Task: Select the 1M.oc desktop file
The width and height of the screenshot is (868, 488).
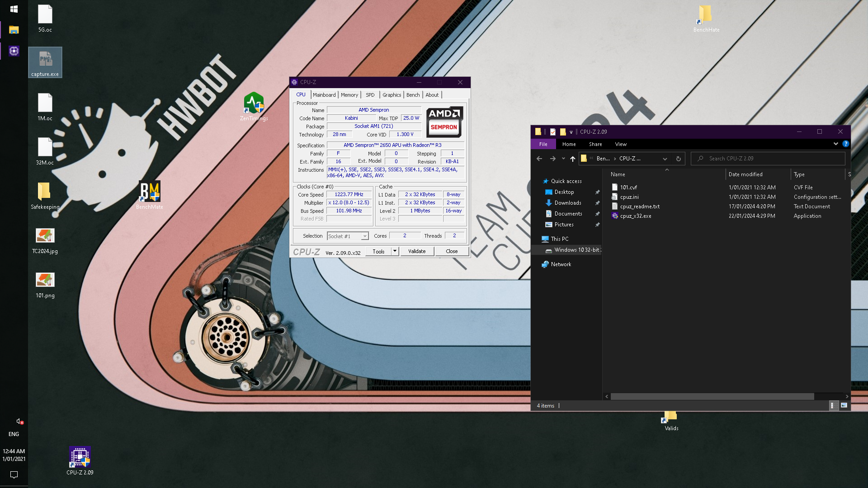Action: point(45,107)
